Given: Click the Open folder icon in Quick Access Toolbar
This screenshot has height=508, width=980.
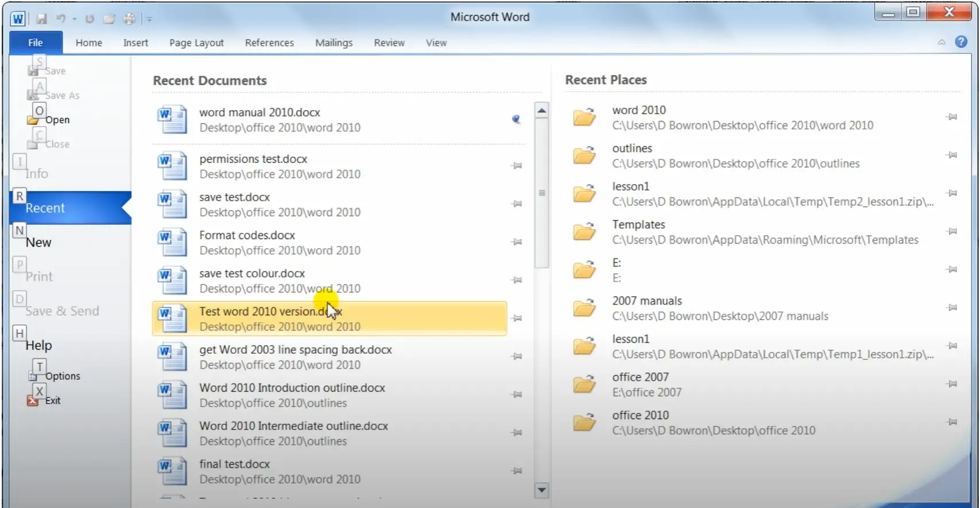Looking at the screenshot, I should point(109,18).
